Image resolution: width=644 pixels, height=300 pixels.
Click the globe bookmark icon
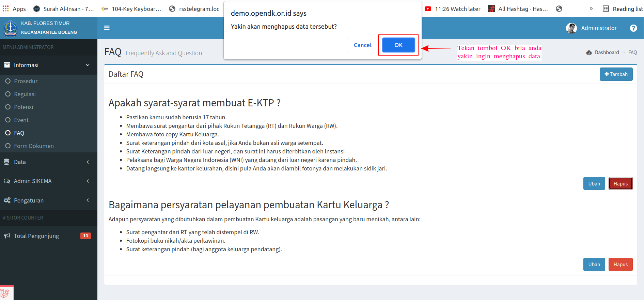click(559, 9)
